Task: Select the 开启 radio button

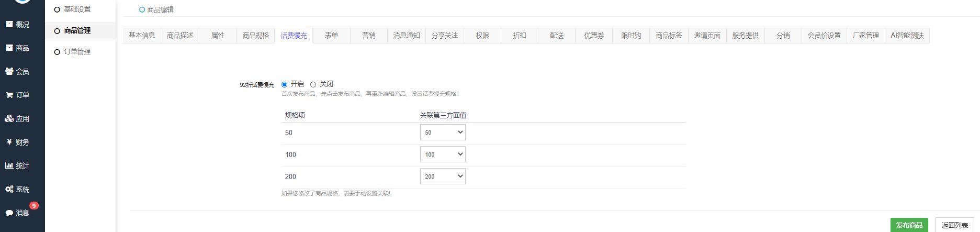Action: click(285, 84)
